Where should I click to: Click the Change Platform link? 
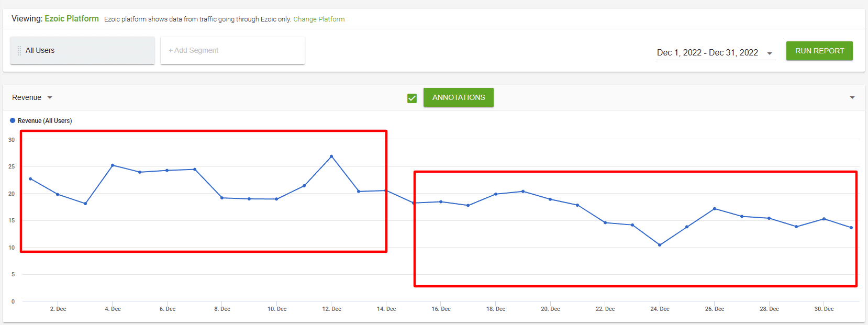319,19
